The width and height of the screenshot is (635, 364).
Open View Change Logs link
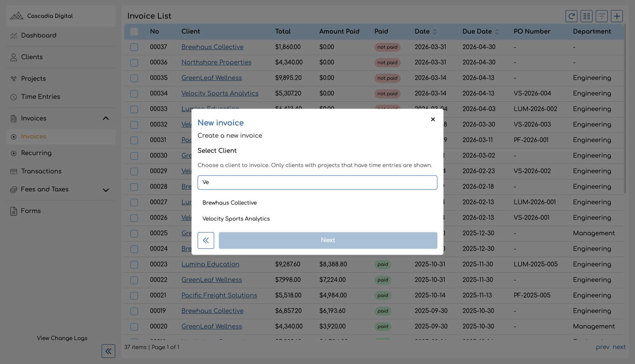click(62, 338)
